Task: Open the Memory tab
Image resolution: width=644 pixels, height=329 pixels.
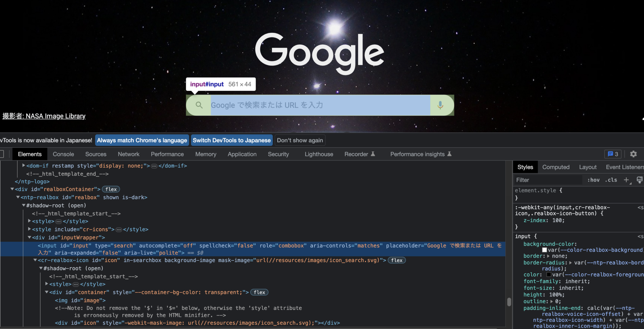Action: 206,154
